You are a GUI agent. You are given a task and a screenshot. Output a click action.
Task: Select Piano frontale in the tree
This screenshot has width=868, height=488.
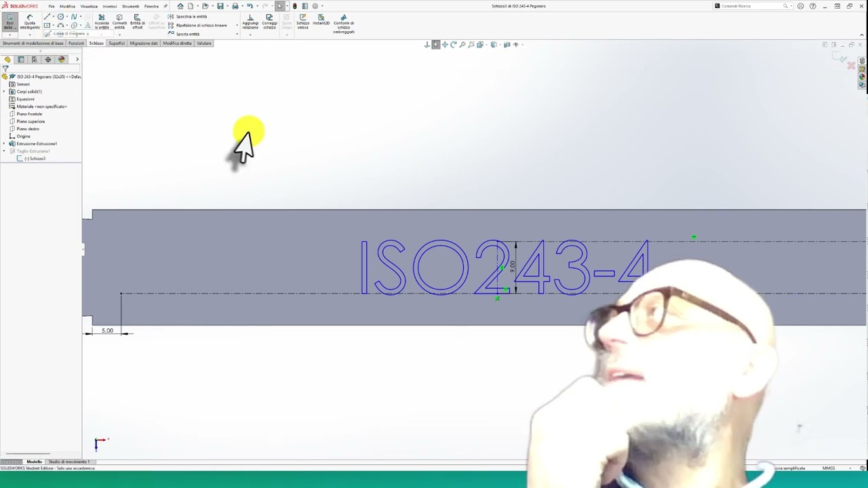click(29, 114)
